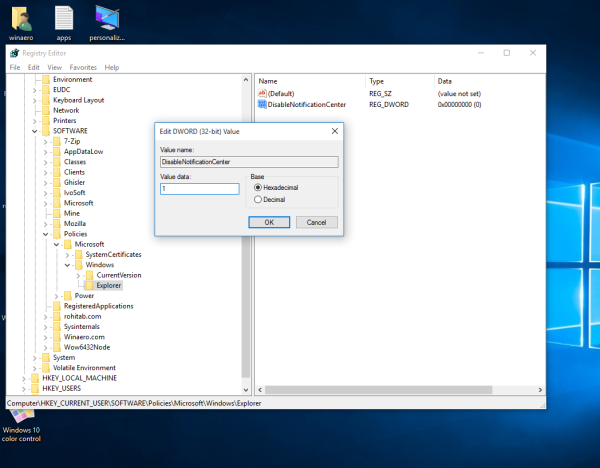
Task: Click the HKEY_USERS folder icon
Action: 35,388
